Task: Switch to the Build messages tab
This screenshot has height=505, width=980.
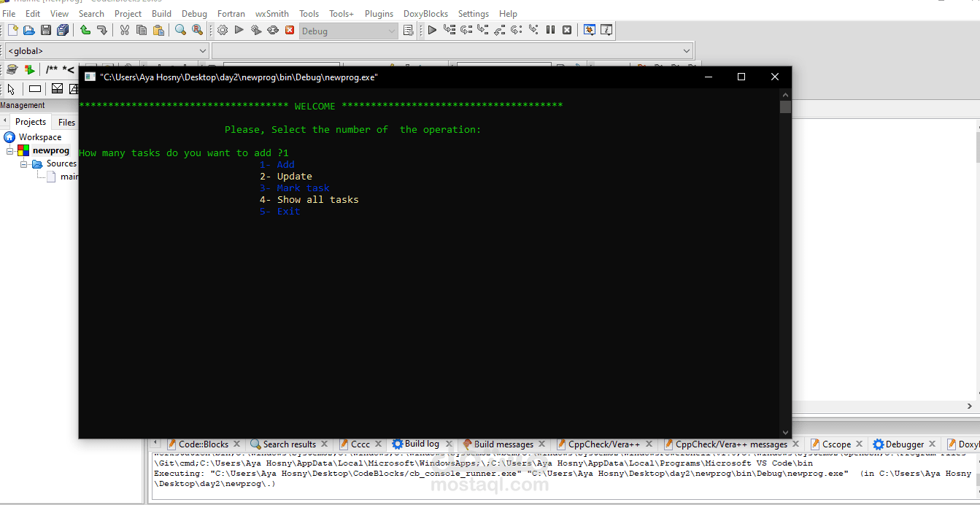Action: [x=503, y=444]
